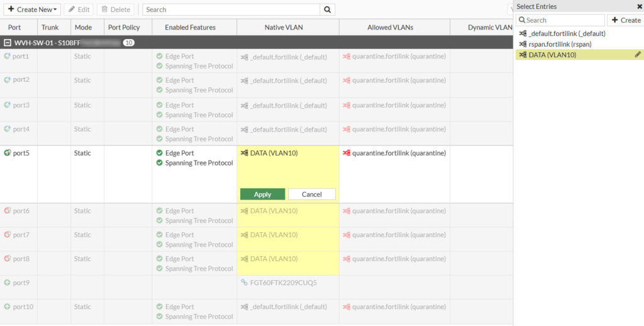Close the Select Entries panel
This screenshot has height=326, width=644.
640,6
